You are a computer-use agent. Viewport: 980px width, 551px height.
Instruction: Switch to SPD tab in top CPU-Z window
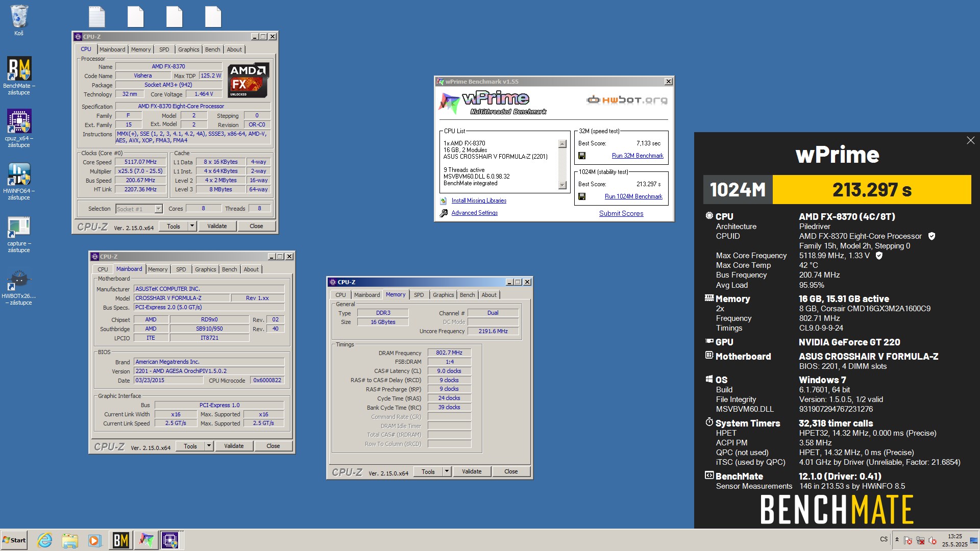[x=164, y=49]
